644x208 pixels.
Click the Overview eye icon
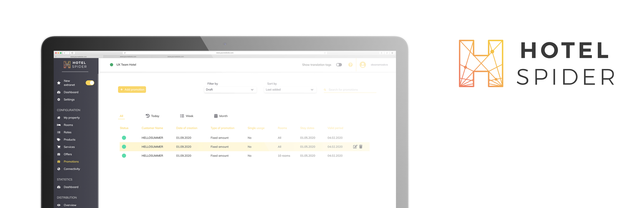pyautogui.click(x=59, y=205)
